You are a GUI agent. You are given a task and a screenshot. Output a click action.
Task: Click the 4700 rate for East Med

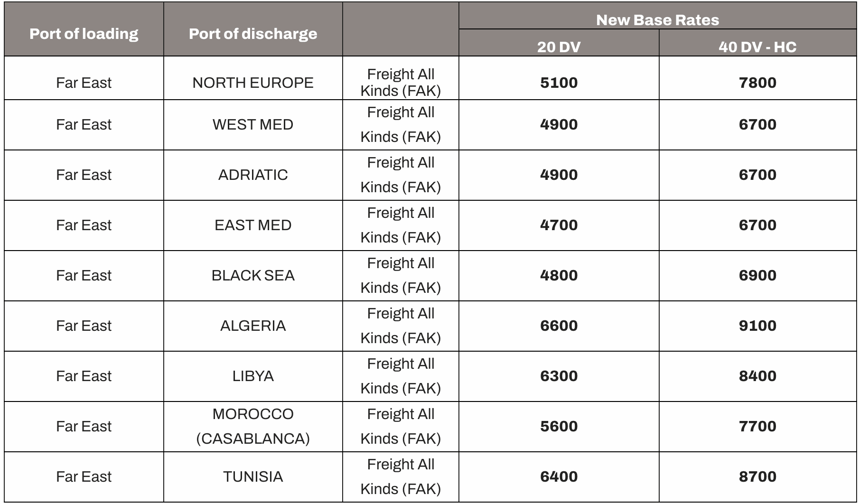(559, 225)
